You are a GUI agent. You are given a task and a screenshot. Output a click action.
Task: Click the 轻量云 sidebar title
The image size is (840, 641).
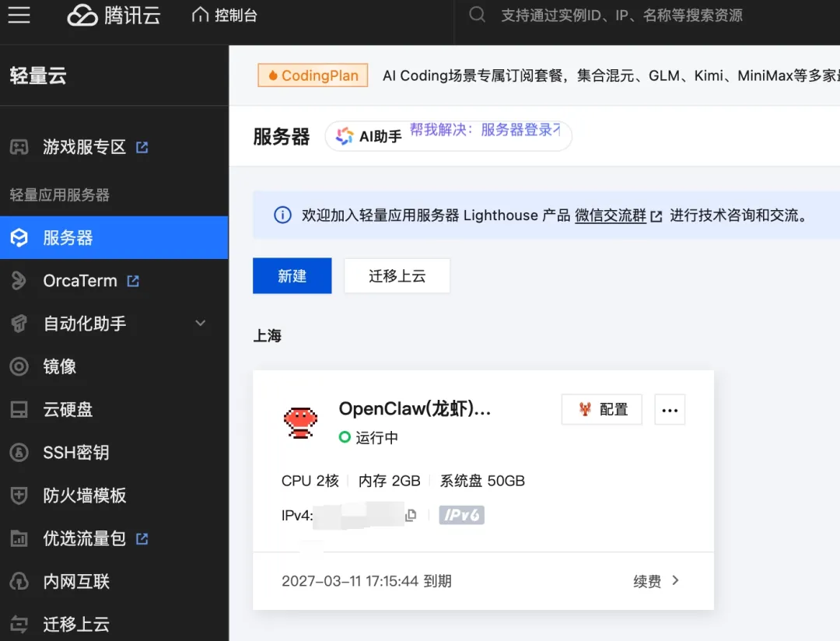(38, 75)
